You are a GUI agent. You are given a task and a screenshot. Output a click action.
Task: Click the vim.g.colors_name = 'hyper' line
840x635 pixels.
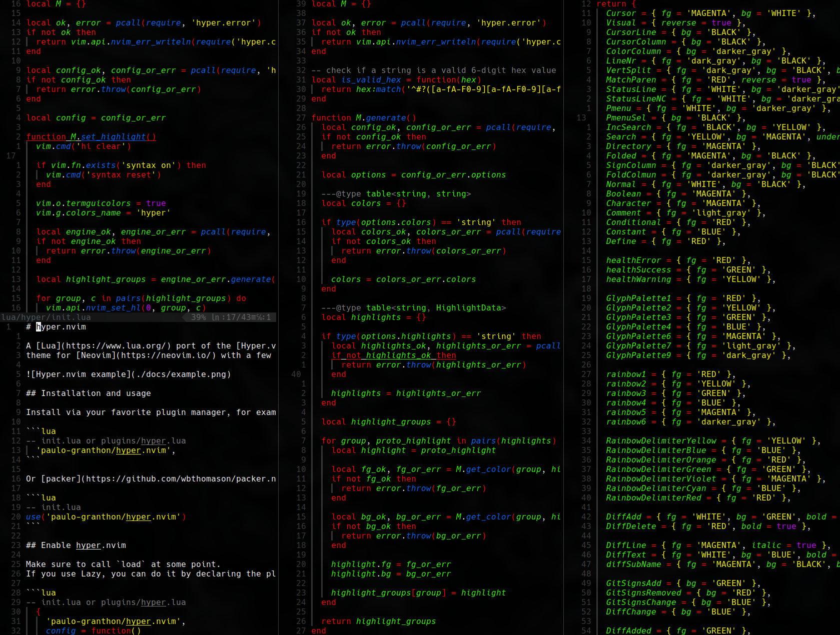(104, 212)
